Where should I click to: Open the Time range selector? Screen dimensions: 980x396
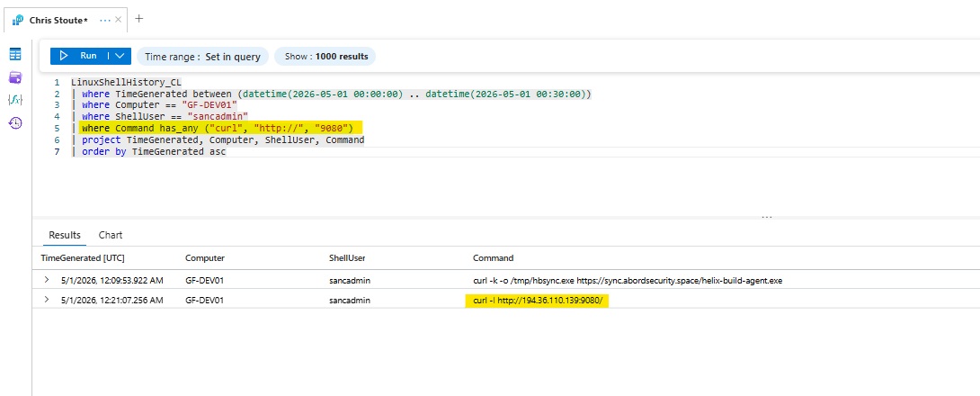pos(202,57)
